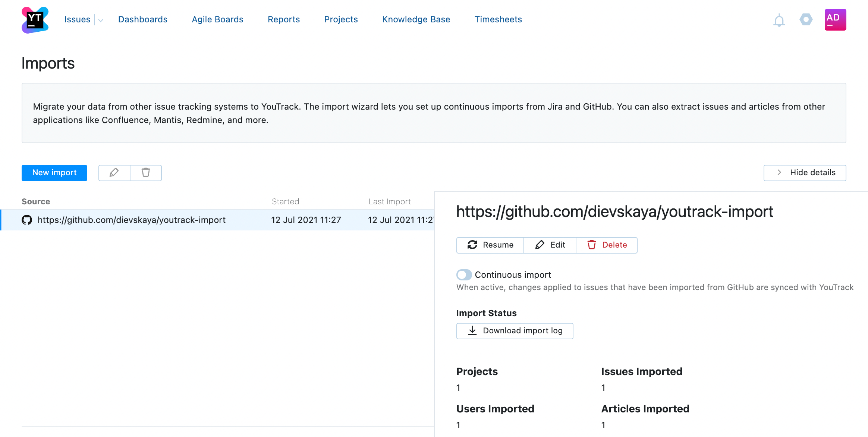Open the notifications bell
Screen dimensions: 868x437
point(779,20)
